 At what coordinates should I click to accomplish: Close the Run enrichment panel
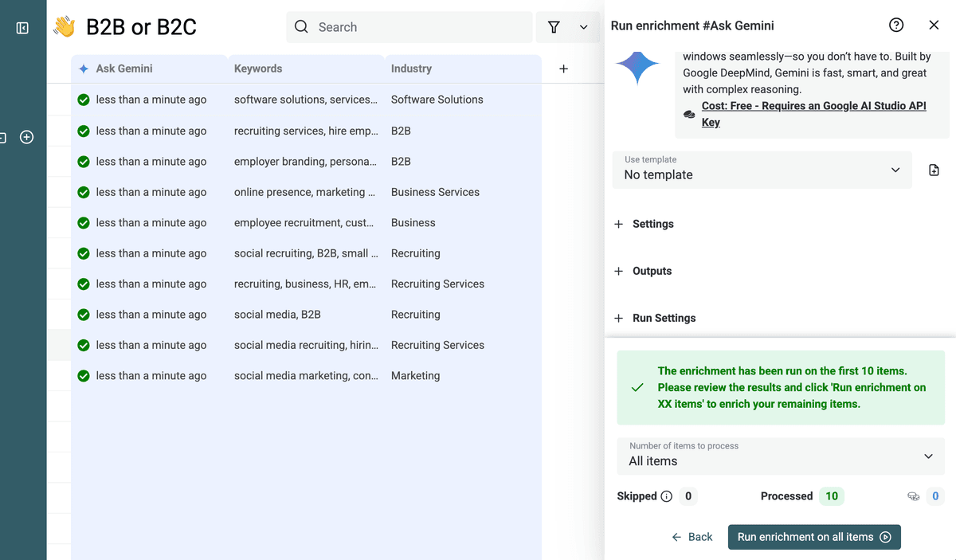pyautogui.click(x=934, y=25)
